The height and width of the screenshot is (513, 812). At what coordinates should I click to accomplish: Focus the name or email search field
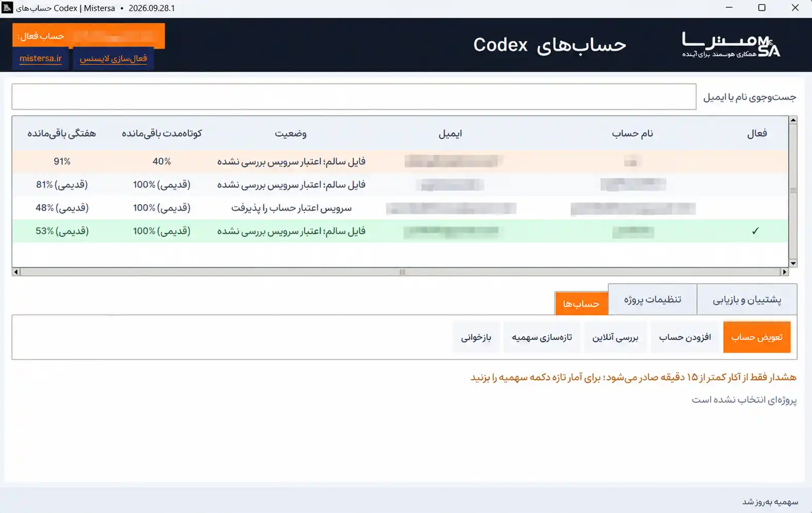click(x=354, y=97)
